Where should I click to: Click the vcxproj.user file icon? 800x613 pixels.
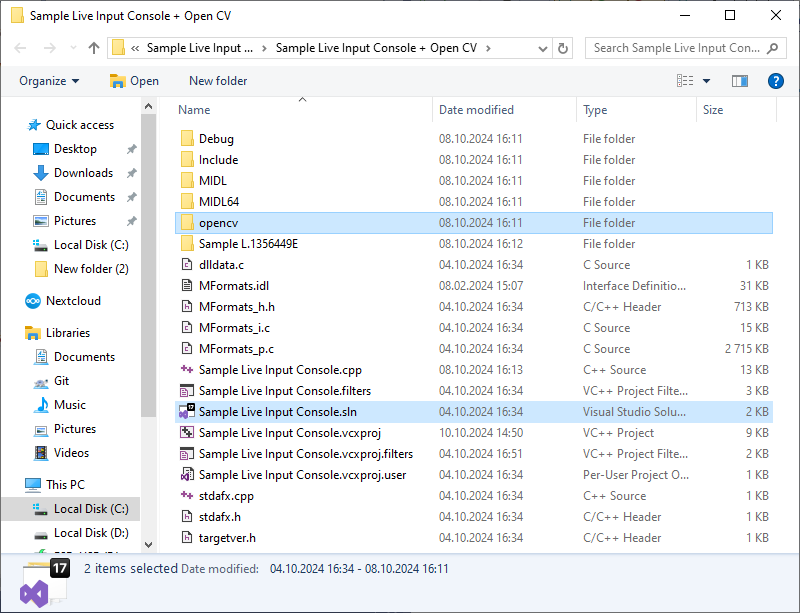coord(187,475)
